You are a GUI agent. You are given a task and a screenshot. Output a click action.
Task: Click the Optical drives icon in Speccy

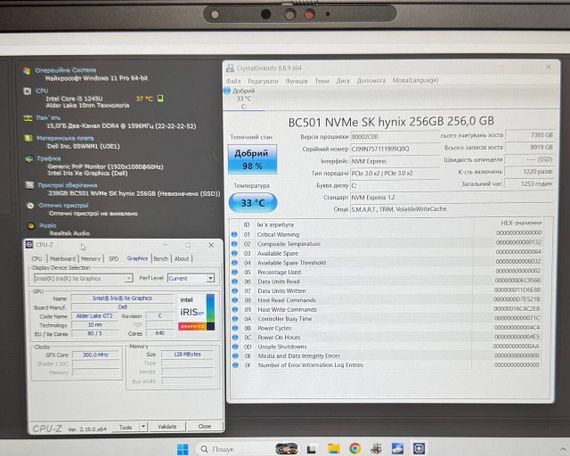30,206
